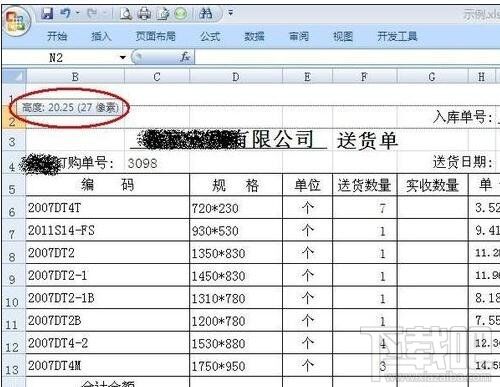The image size is (500, 387).
Task: Select column H header
Action: (x=482, y=77)
